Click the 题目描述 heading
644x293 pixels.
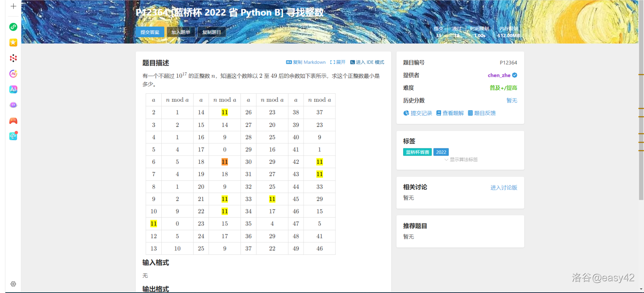pos(156,63)
